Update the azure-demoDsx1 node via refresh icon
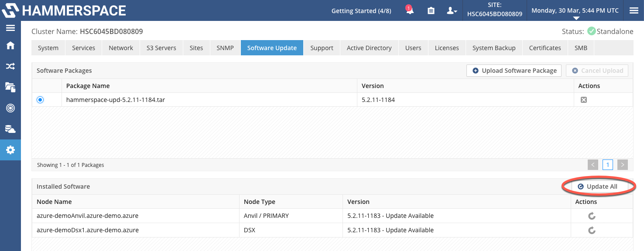 [x=592, y=230]
